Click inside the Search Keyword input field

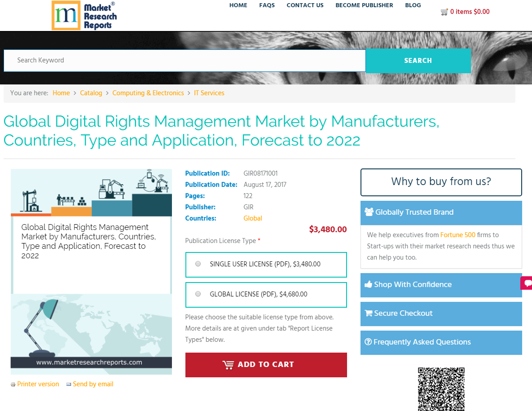(180, 60)
